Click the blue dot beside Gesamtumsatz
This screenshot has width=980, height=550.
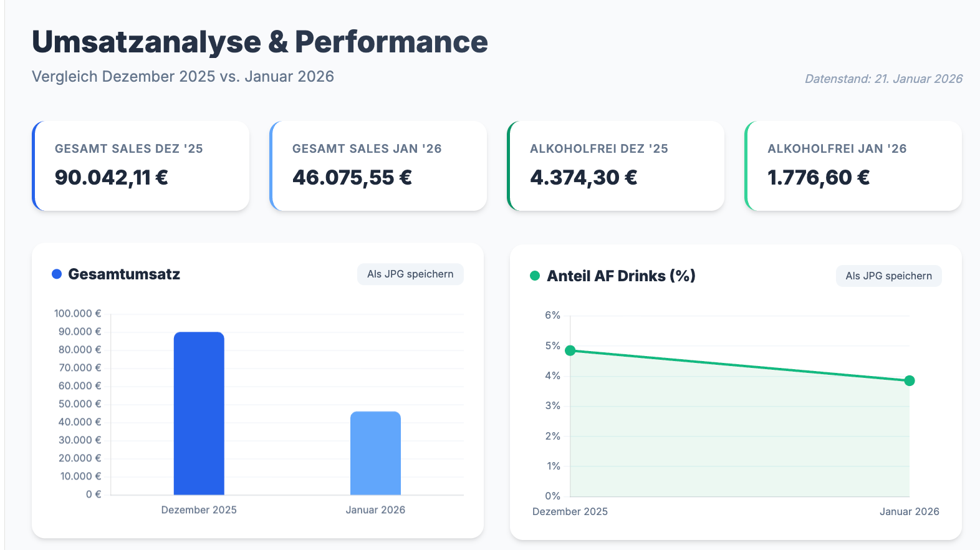57,274
